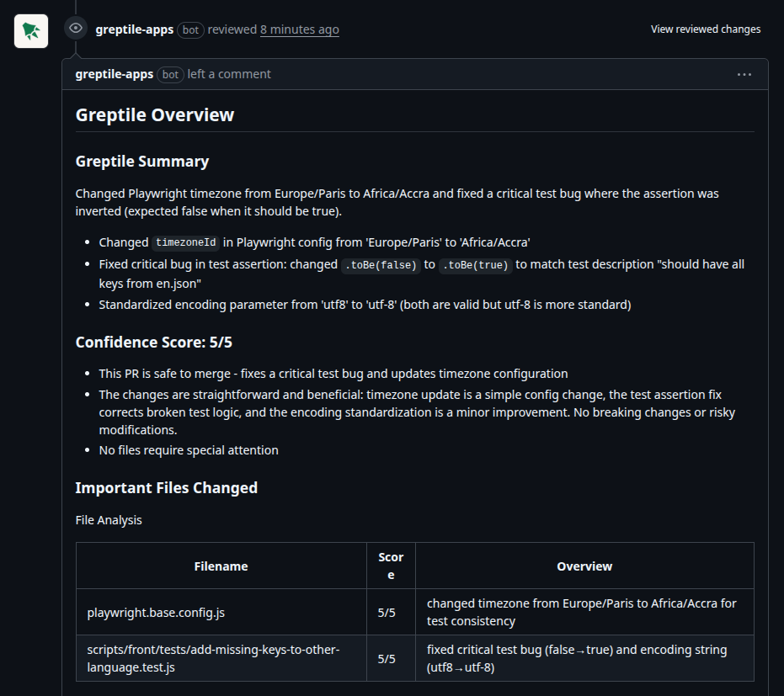Click the add-missing-keys-to-other-language.test.js filename cell
This screenshot has width=784, height=696.
pyautogui.click(x=221, y=658)
